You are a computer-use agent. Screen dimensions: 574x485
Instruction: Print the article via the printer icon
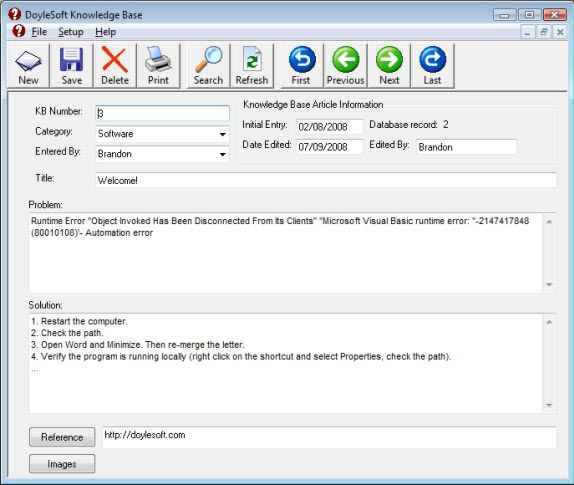coord(158,66)
